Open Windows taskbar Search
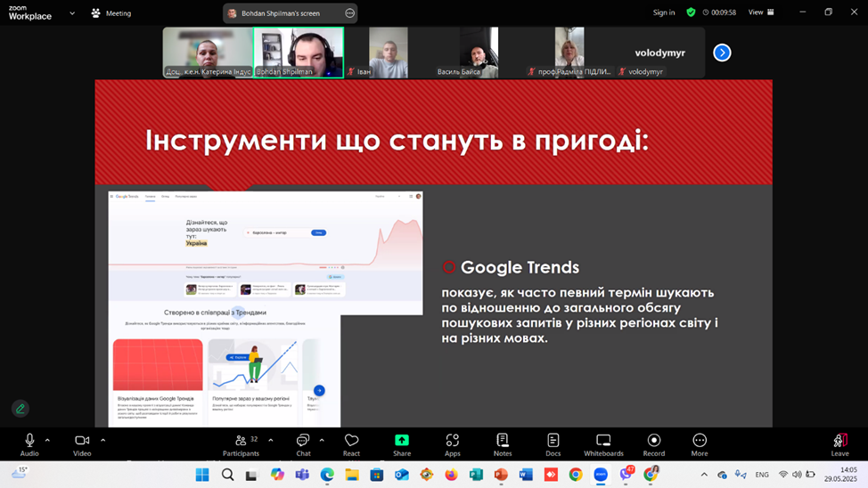 click(227, 475)
